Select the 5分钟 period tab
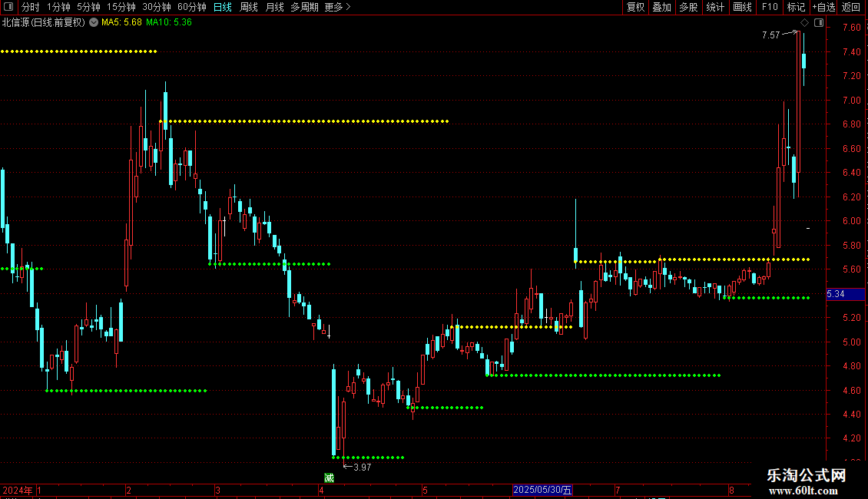 click(x=88, y=7)
